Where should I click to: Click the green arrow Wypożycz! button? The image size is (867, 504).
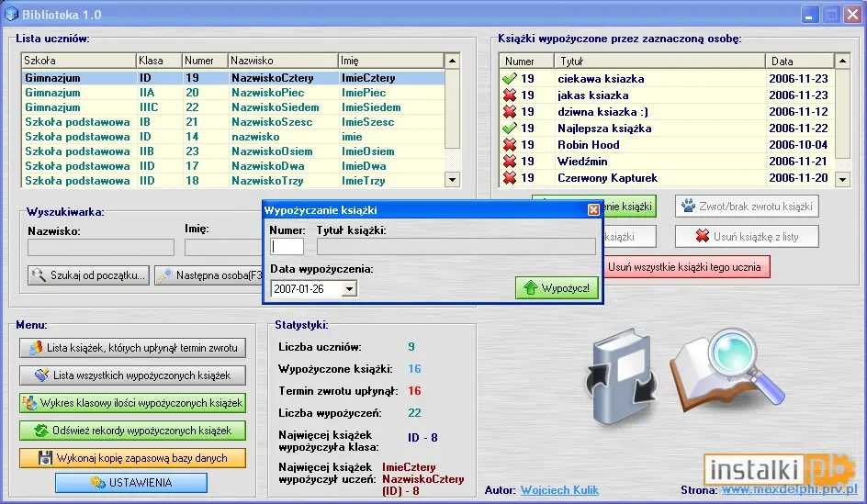tap(557, 288)
